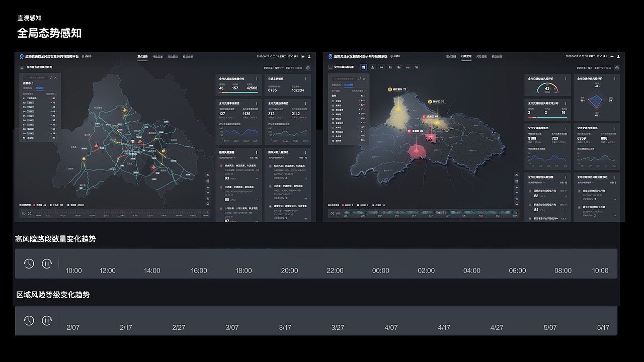The height and width of the screenshot is (362, 644).
Task: Click 02:00 on high-risk road trend timeline
Action: point(426,270)
